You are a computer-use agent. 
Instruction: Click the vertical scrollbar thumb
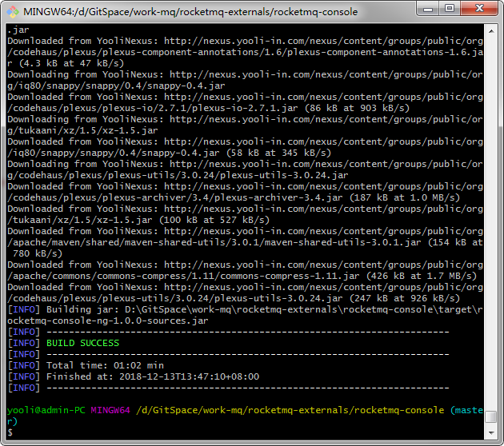tap(491, 416)
